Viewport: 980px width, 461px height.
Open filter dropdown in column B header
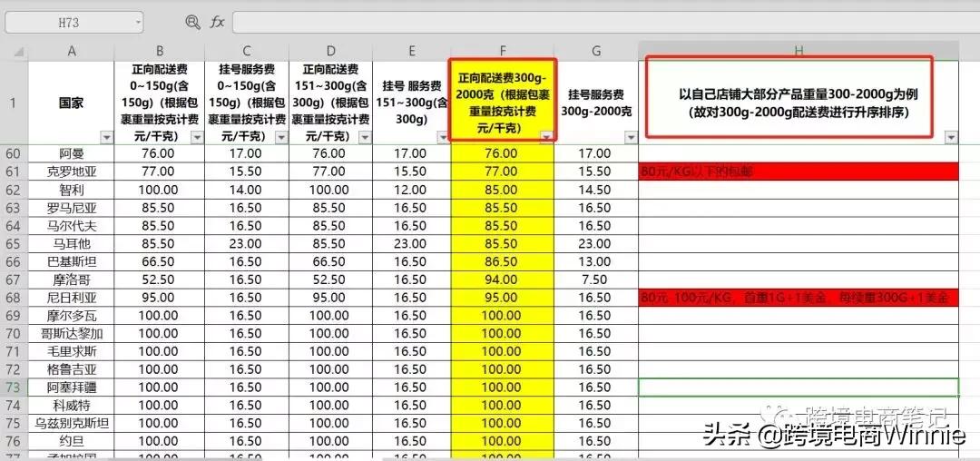198,137
